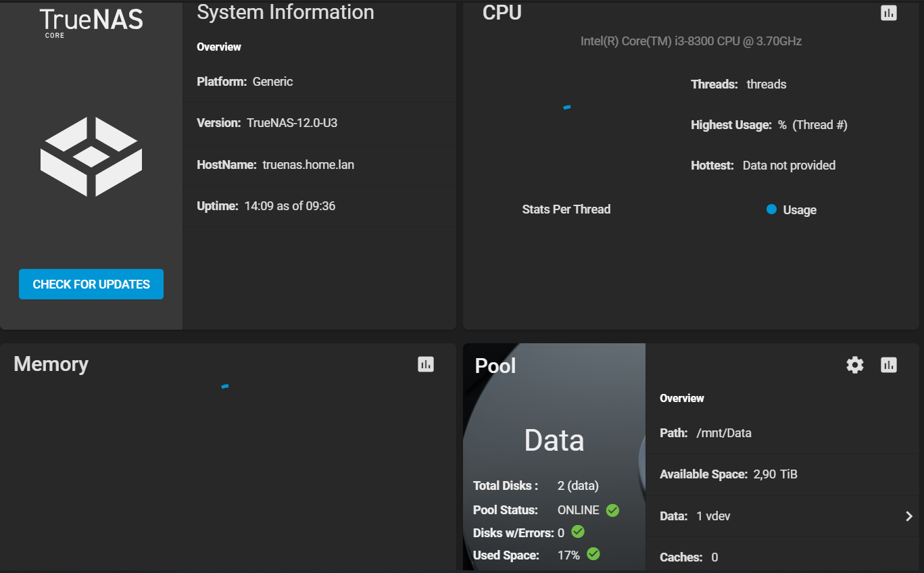Click the TrueNAS CORE wordmark
This screenshot has height=573, width=924.
(x=91, y=21)
